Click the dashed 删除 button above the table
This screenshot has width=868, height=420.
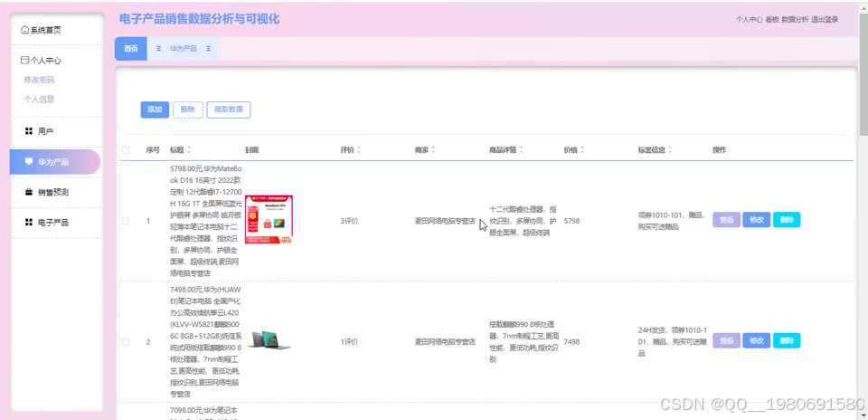tap(188, 110)
